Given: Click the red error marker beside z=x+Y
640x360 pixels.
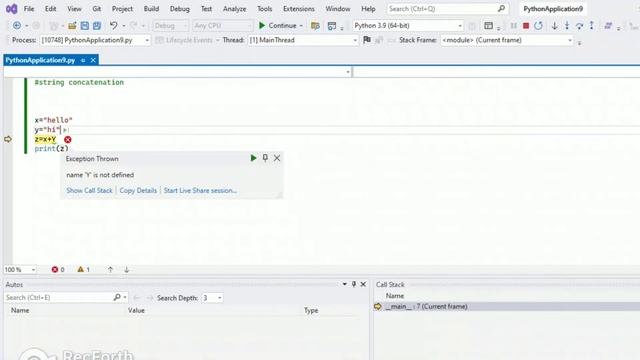Looking at the screenshot, I should pyautogui.click(x=68, y=140).
